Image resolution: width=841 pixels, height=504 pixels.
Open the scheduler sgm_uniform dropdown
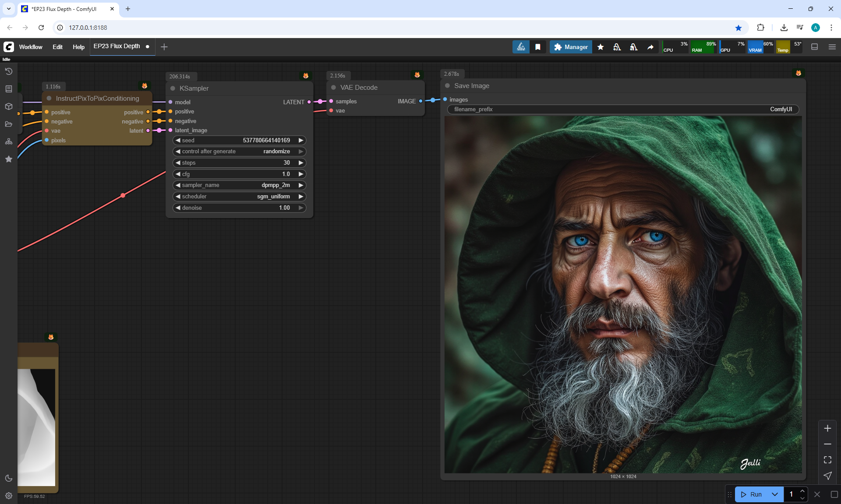[239, 197]
